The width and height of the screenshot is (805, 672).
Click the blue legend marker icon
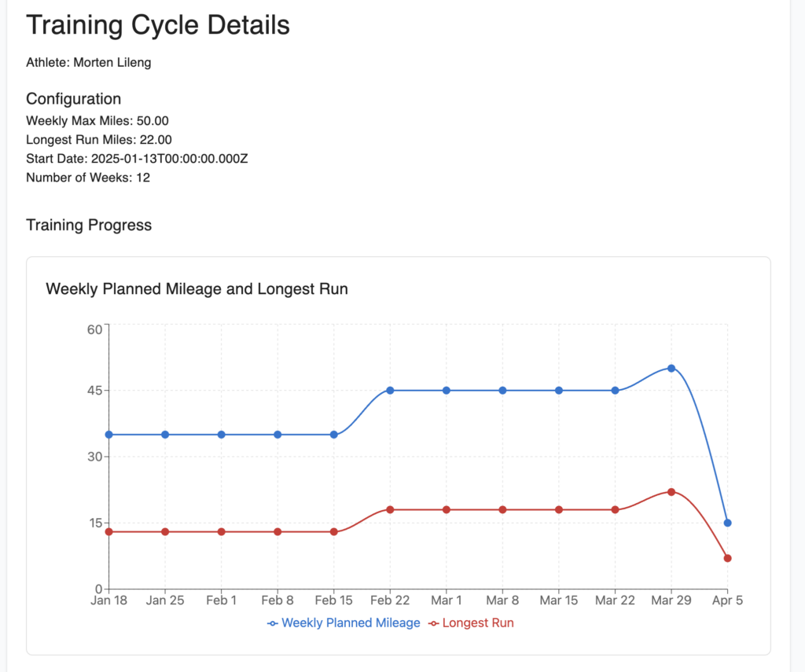pyautogui.click(x=273, y=624)
